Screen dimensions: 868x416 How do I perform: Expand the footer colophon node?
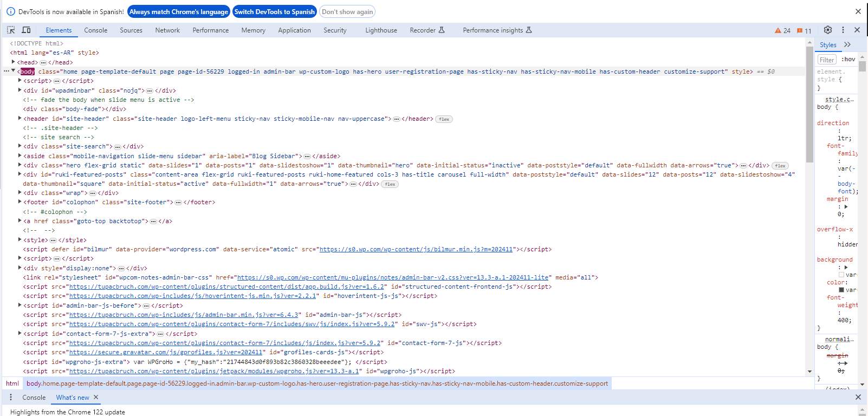20,202
